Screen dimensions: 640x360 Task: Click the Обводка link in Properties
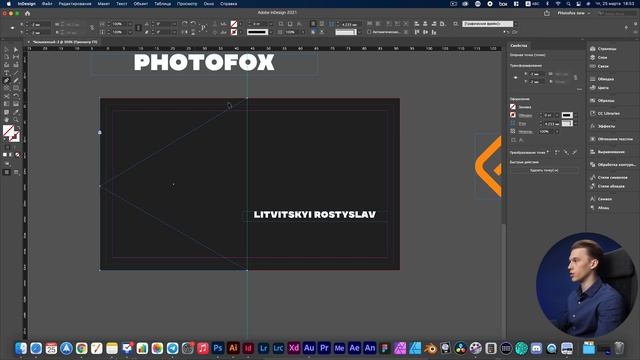pos(525,115)
